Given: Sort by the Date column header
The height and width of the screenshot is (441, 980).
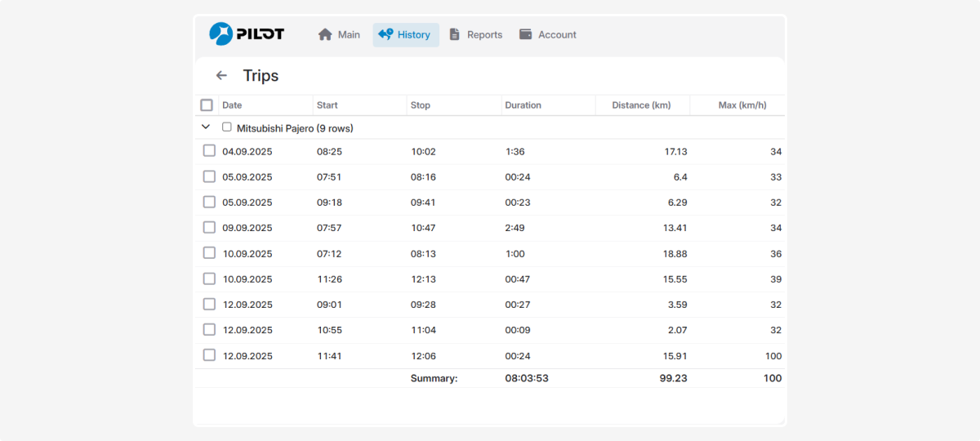Looking at the screenshot, I should tap(232, 105).
